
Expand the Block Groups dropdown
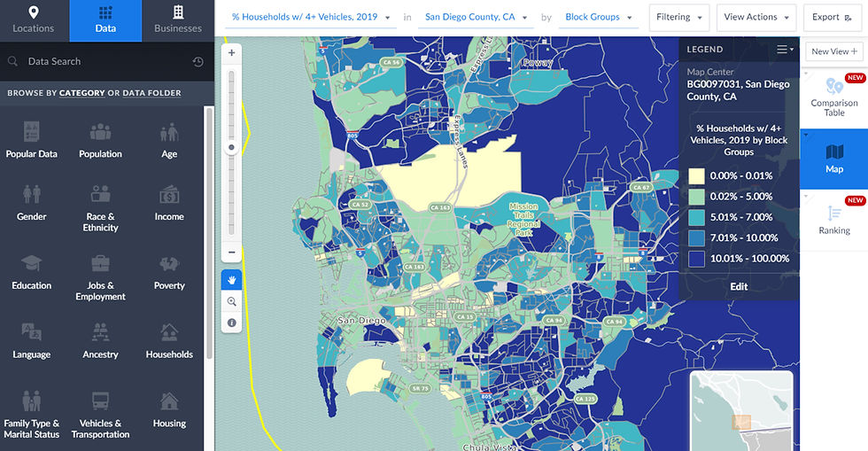click(x=599, y=17)
